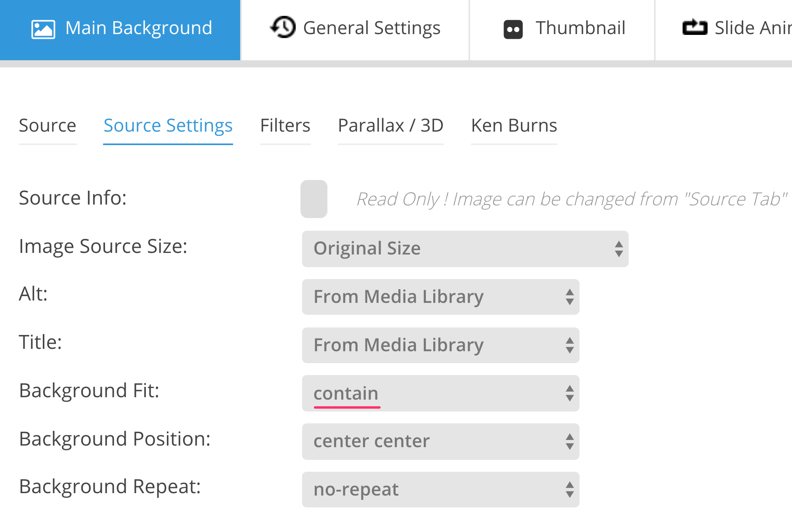
Task: Open the Main Background tab
Action: (x=120, y=30)
